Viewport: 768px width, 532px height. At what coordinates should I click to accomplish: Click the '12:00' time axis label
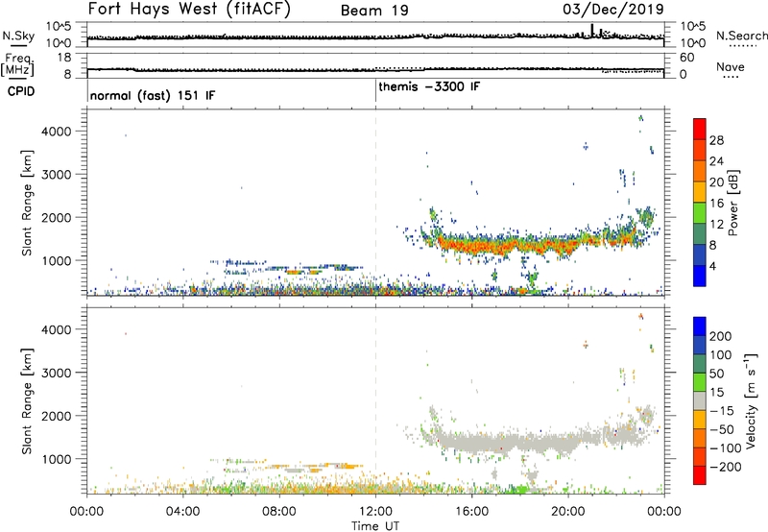[x=375, y=512]
